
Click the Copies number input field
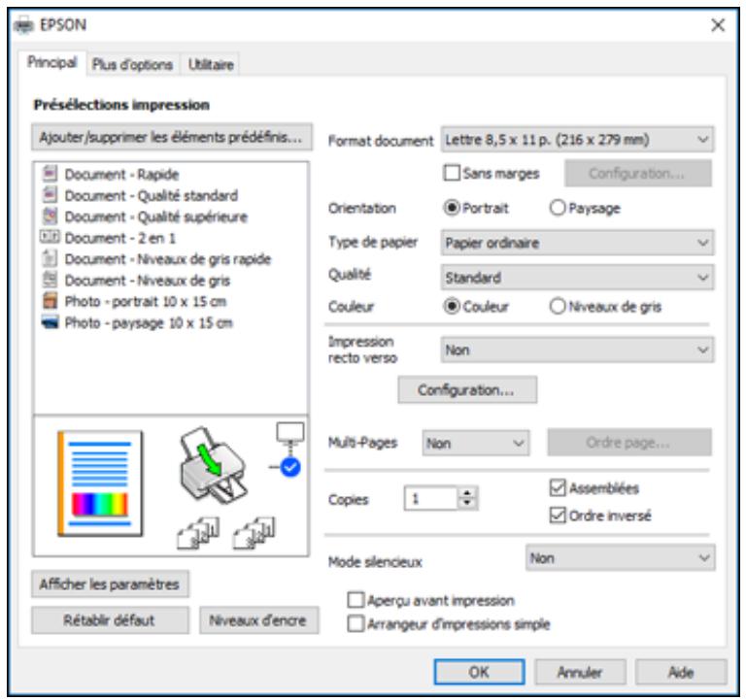(431, 498)
